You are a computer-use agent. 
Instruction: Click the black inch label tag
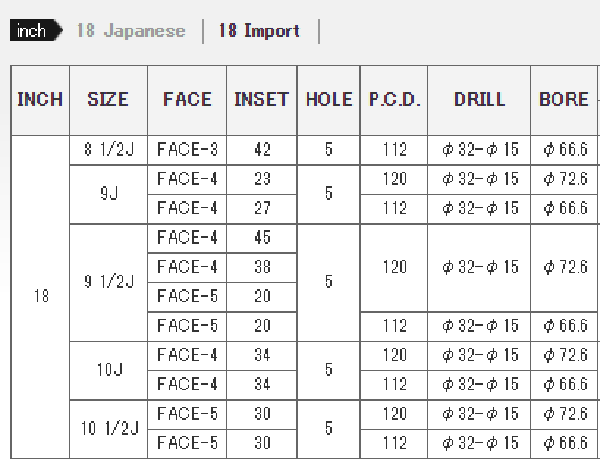tap(34, 31)
